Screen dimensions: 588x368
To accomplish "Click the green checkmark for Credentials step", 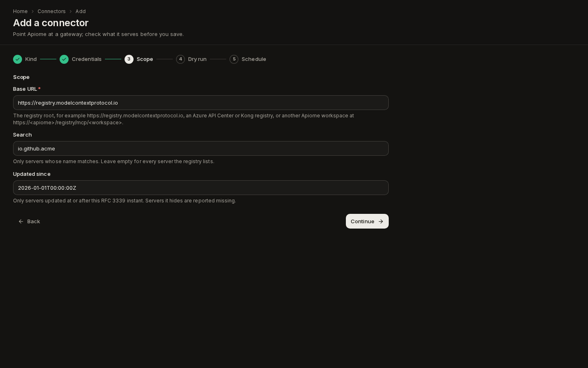I will [x=64, y=59].
